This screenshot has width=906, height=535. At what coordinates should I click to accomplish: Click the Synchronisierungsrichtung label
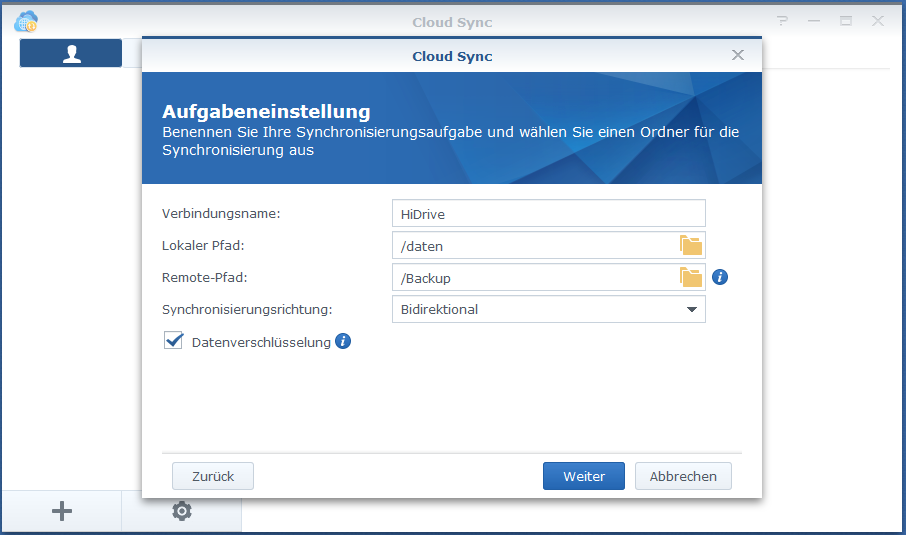247,310
